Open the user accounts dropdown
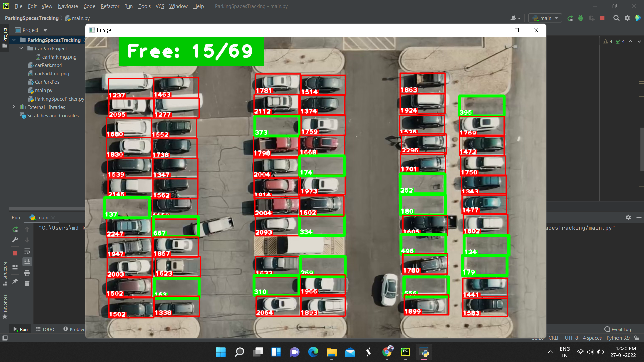Image resolution: width=644 pixels, height=362 pixels. tap(515, 18)
